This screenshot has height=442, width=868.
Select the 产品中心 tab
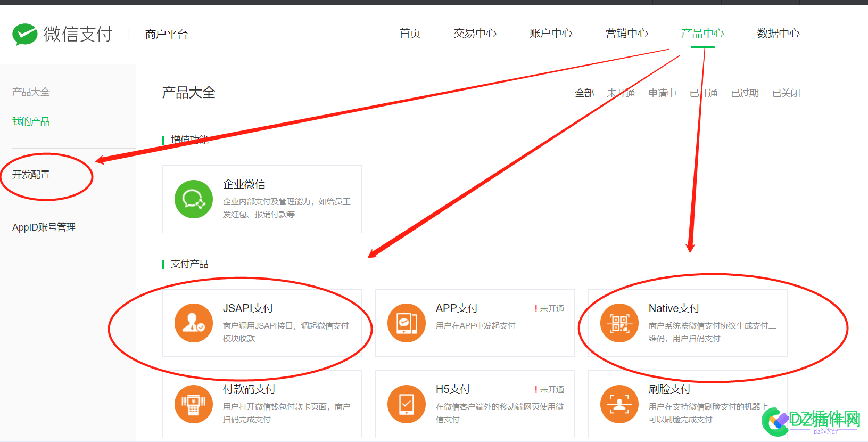[702, 34]
